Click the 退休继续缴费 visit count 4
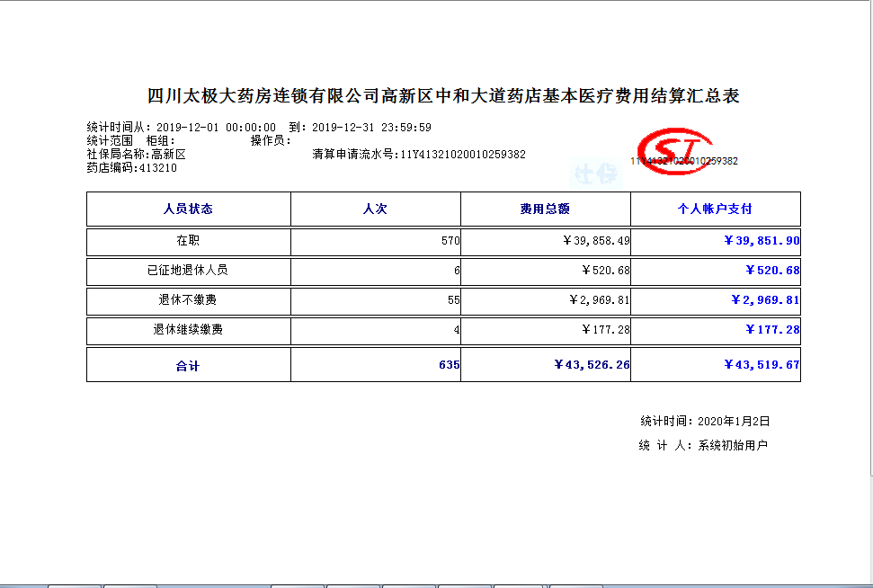This screenshot has height=588, width=873. (457, 330)
